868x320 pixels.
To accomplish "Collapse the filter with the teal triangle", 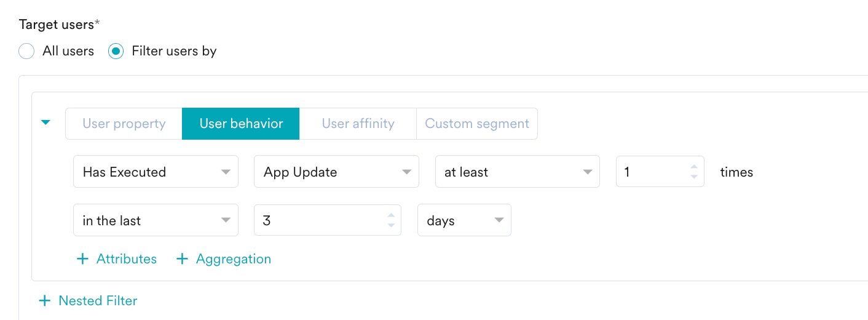I will [x=45, y=122].
